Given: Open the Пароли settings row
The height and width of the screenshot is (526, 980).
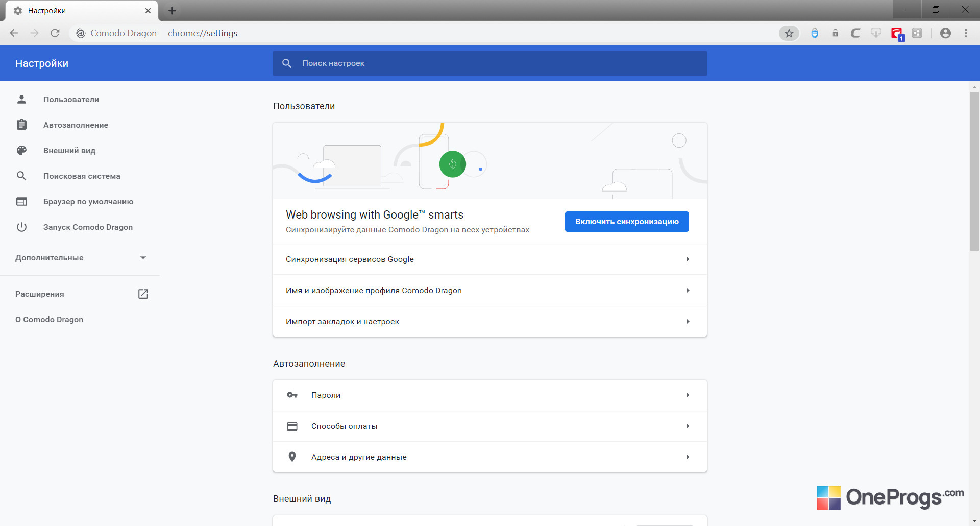Looking at the screenshot, I should [x=490, y=395].
